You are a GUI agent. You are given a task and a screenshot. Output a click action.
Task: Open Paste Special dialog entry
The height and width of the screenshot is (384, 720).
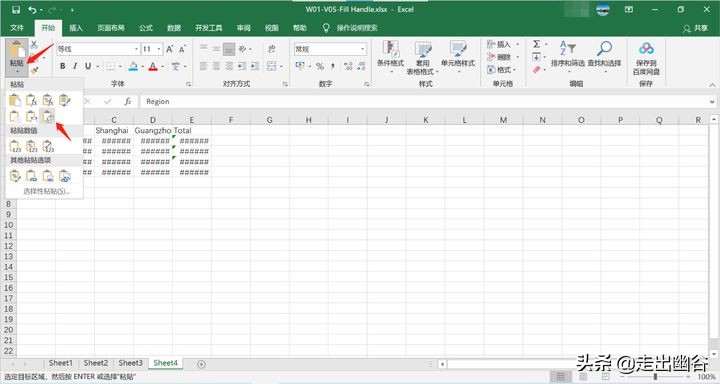tap(46, 191)
